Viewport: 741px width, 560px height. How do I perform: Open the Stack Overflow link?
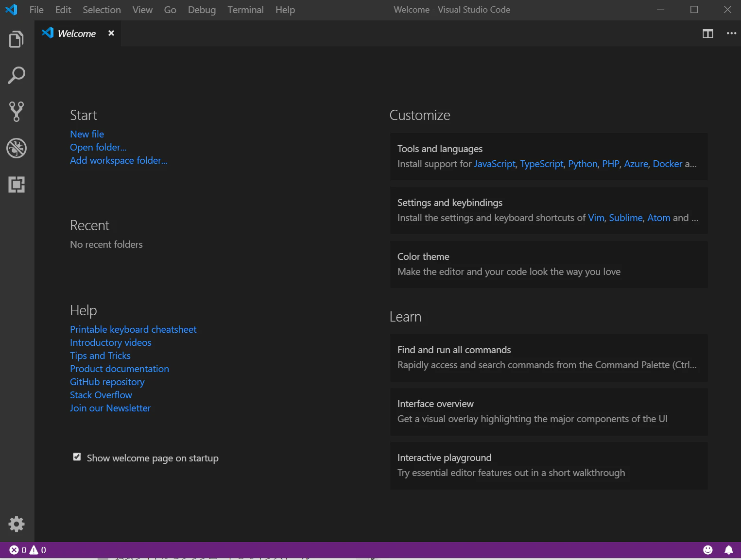(x=101, y=395)
